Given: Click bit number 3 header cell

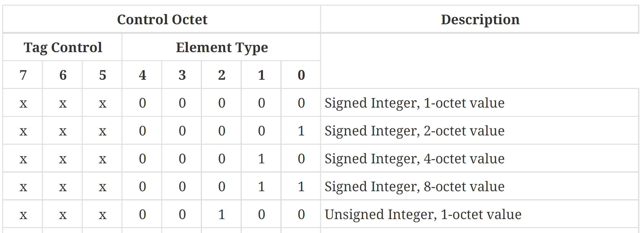Looking at the screenshot, I should (x=182, y=75).
